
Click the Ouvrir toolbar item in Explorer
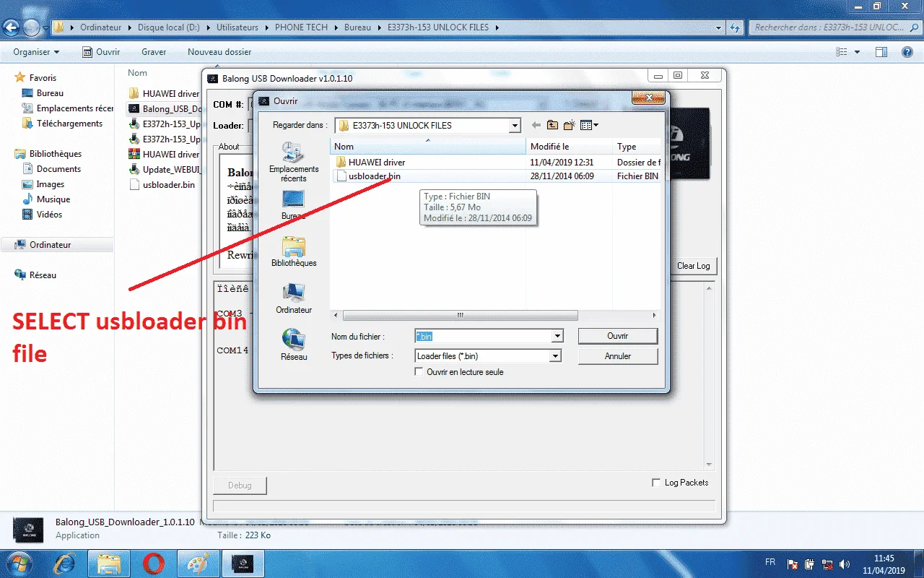[x=101, y=52]
